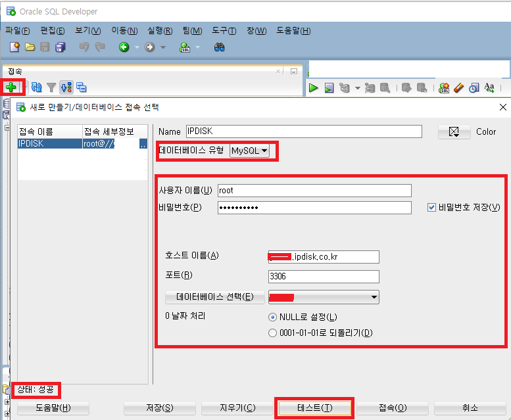Screen dimensions: 511x420
Task: Click the Undo arrow icon
Action: click(x=84, y=47)
